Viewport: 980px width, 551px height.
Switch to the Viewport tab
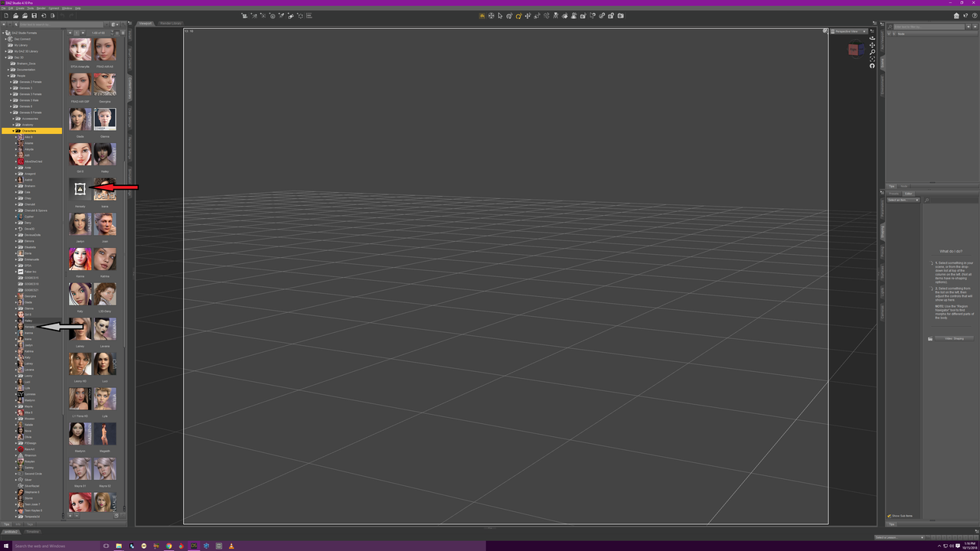point(145,23)
